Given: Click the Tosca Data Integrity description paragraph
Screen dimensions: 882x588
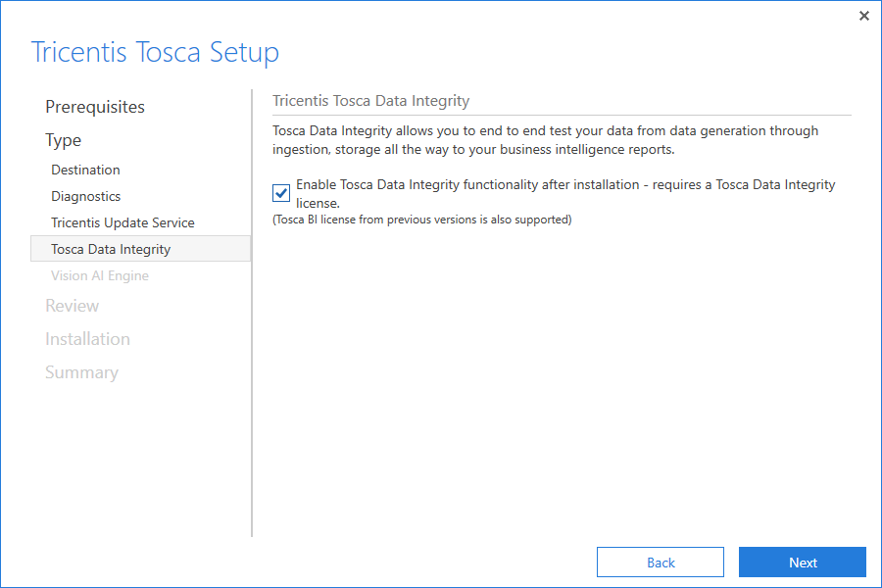Looking at the screenshot, I should click(545, 140).
